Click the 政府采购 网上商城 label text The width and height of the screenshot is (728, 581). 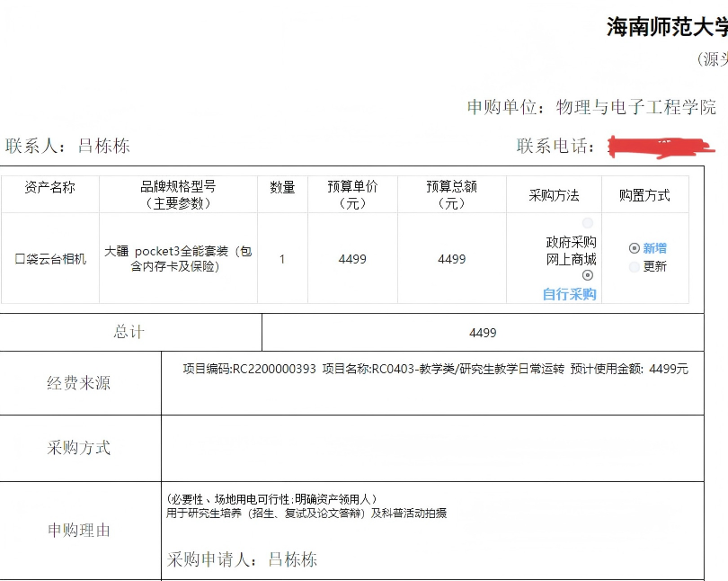(571, 251)
